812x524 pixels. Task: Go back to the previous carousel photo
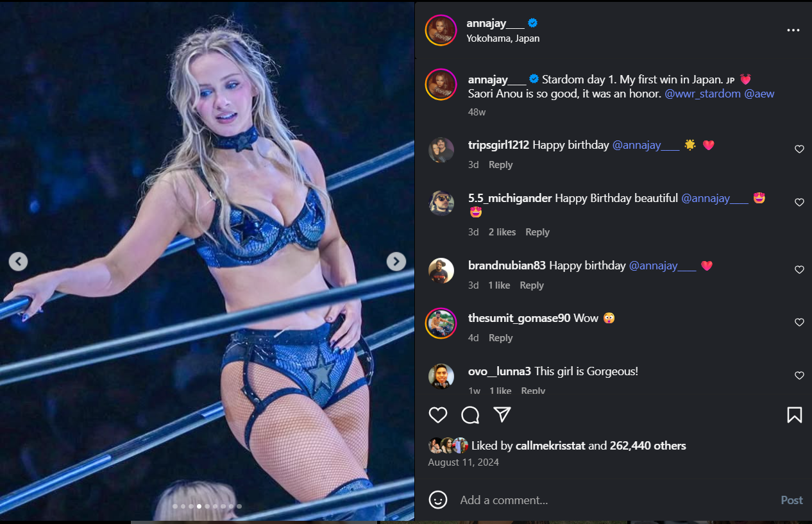click(x=18, y=261)
